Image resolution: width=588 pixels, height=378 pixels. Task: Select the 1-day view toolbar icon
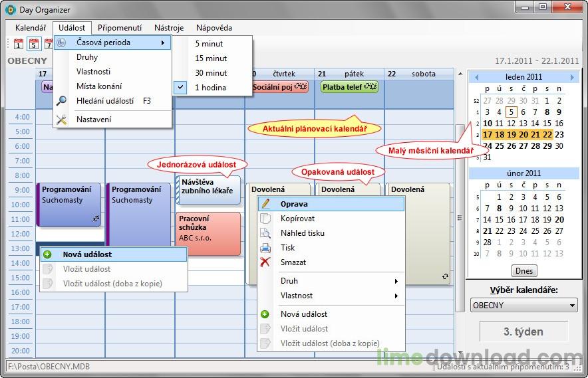pyautogui.click(x=19, y=45)
